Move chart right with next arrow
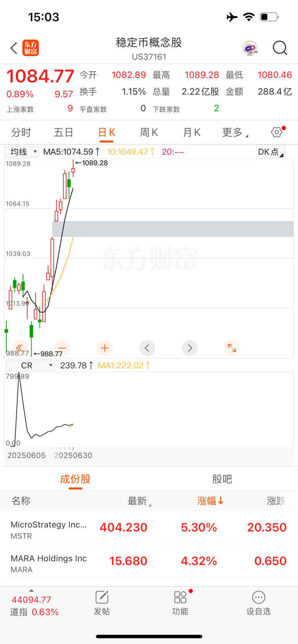Viewport: 298px width, 644px height. pos(190,348)
